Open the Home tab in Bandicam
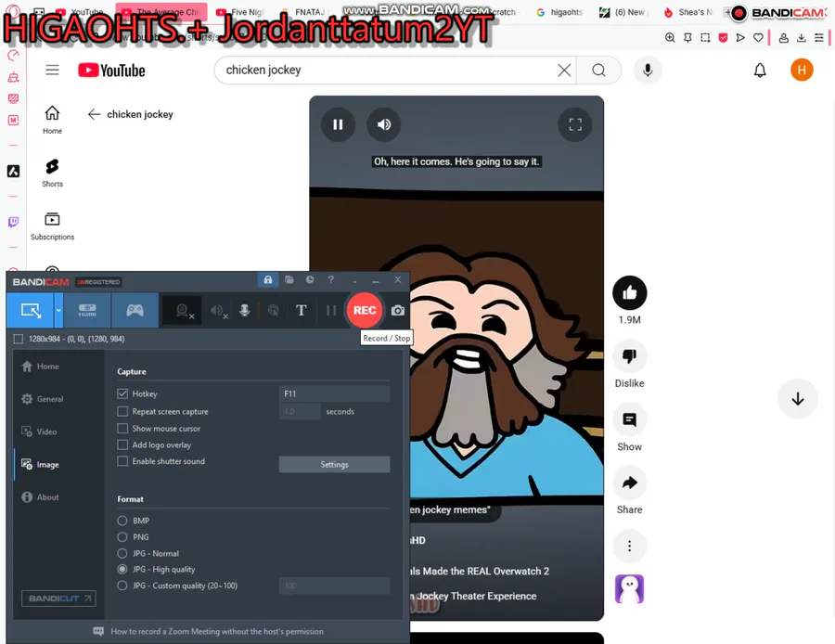This screenshot has height=644, width=835. point(41,367)
